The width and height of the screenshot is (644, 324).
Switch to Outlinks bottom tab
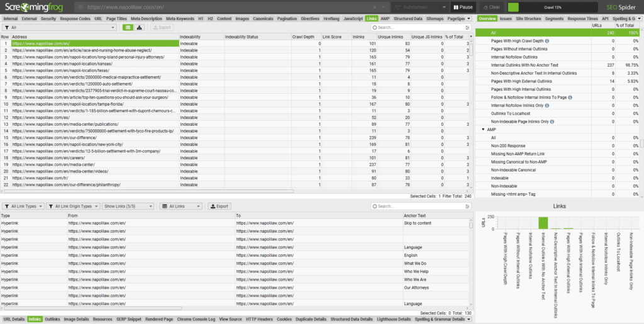click(52, 319)
